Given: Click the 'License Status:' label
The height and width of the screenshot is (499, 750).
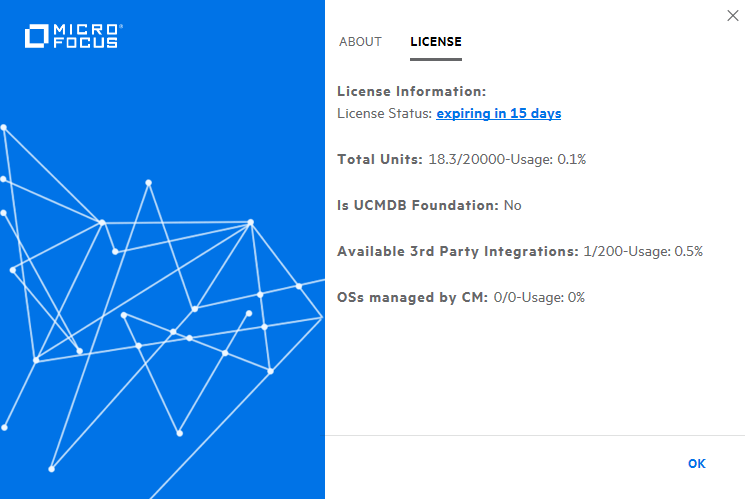Looking at the screenshot, I should tap(384, 113).
